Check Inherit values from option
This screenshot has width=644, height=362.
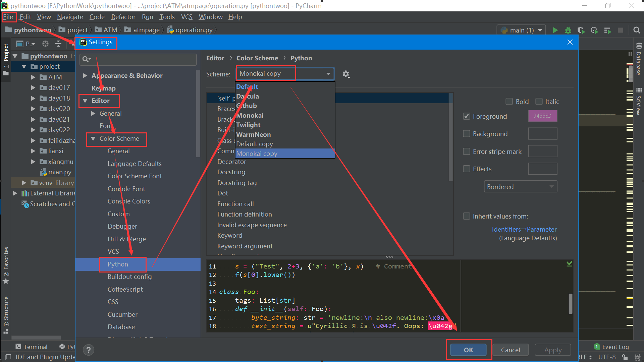tap(466, 216)
